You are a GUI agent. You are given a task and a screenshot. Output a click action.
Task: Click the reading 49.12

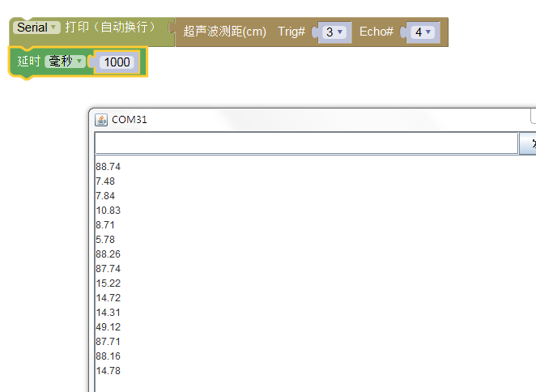(x=108, y=327)
